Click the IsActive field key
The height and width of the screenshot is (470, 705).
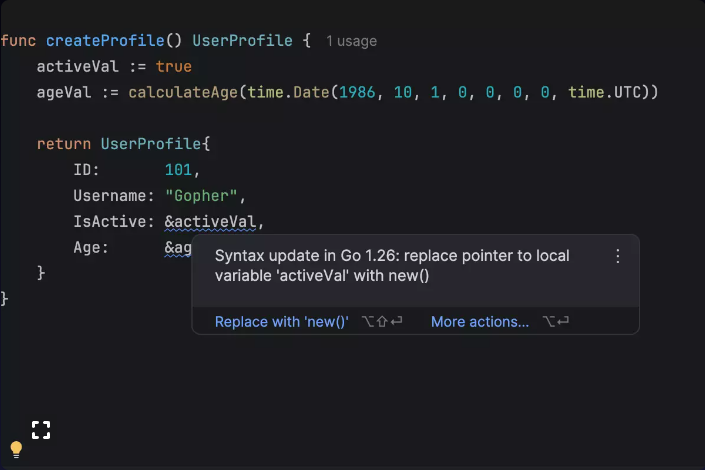[110, 222]
